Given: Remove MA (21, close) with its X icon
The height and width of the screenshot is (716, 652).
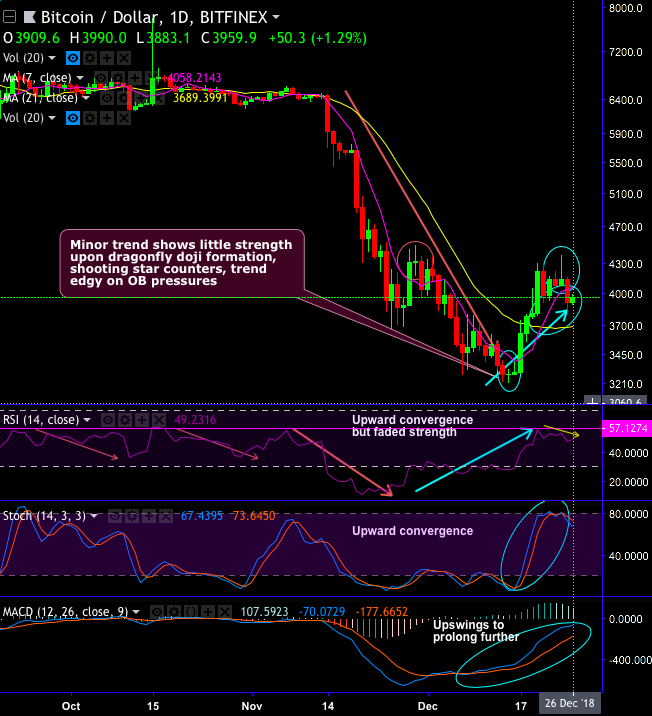Looking at the screenshot, I should point(158,98).
